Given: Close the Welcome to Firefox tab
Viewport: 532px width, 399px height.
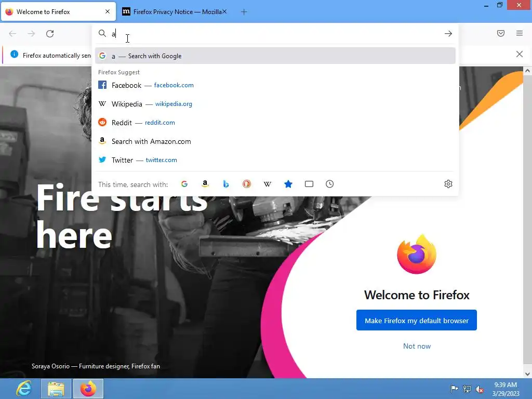Looking at the screenshot, I should pos(108,11).
